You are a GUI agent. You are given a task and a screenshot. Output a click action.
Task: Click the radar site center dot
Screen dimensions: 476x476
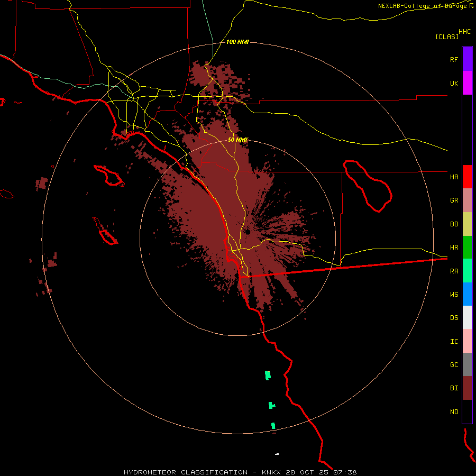tap(248, 232)
